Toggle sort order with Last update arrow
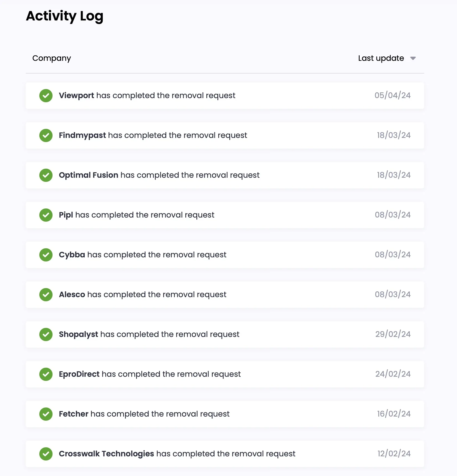457x476 pixels. click(x=413, y=58)
